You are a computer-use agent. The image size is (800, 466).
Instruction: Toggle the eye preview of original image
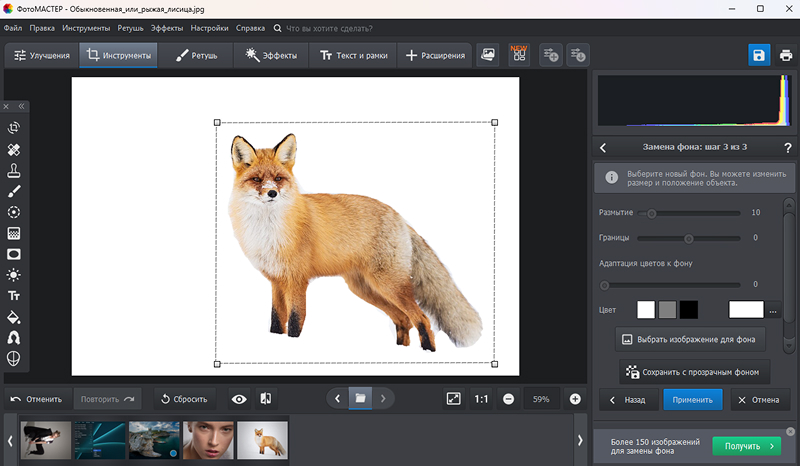[x=239, y=398]
